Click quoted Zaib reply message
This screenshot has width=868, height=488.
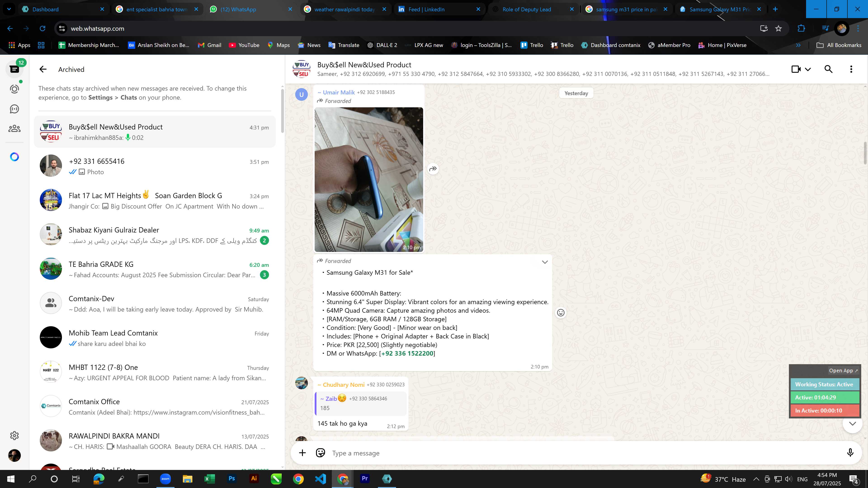360,403
